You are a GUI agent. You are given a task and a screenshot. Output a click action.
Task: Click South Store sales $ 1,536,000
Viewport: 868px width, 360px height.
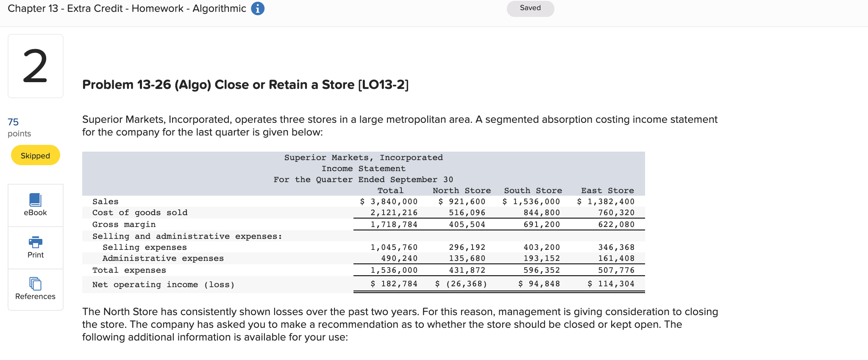click(x=531, y=202)
